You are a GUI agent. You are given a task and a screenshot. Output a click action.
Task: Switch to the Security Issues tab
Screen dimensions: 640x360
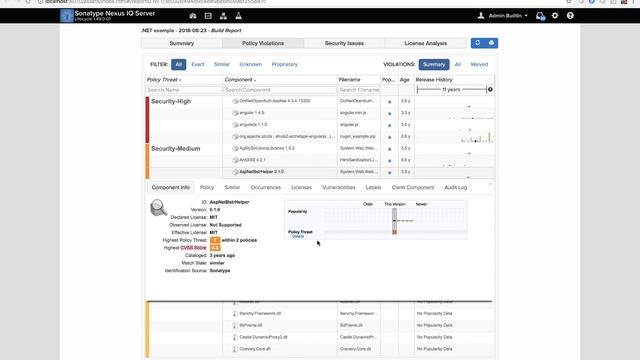tap(344, 43)
